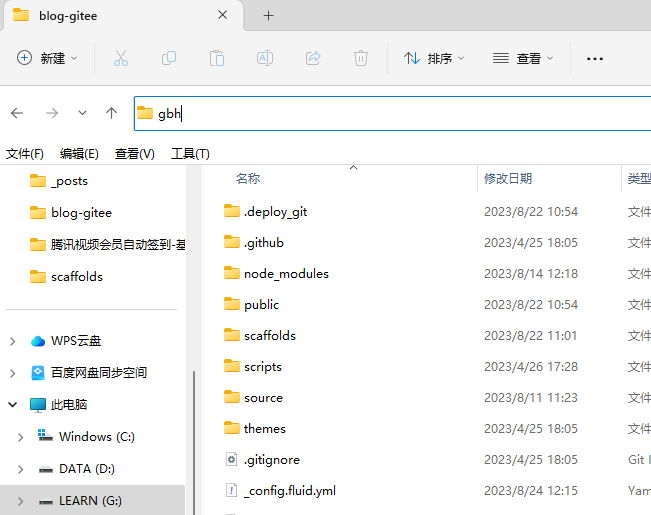Image resolution: width=651 pixels, height=515 pixels.
Task: Click the sidebar vertical scrollbar
Action: (194, 442)
